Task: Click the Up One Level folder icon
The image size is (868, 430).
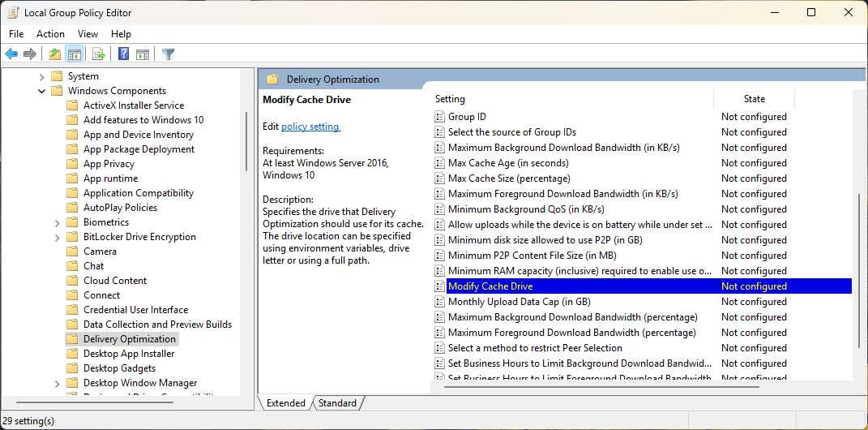Action: pyautogui.click(x=54, y=54)
